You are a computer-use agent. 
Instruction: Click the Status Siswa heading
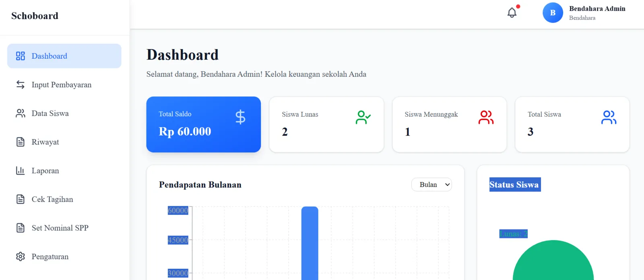tap(515, 185)
